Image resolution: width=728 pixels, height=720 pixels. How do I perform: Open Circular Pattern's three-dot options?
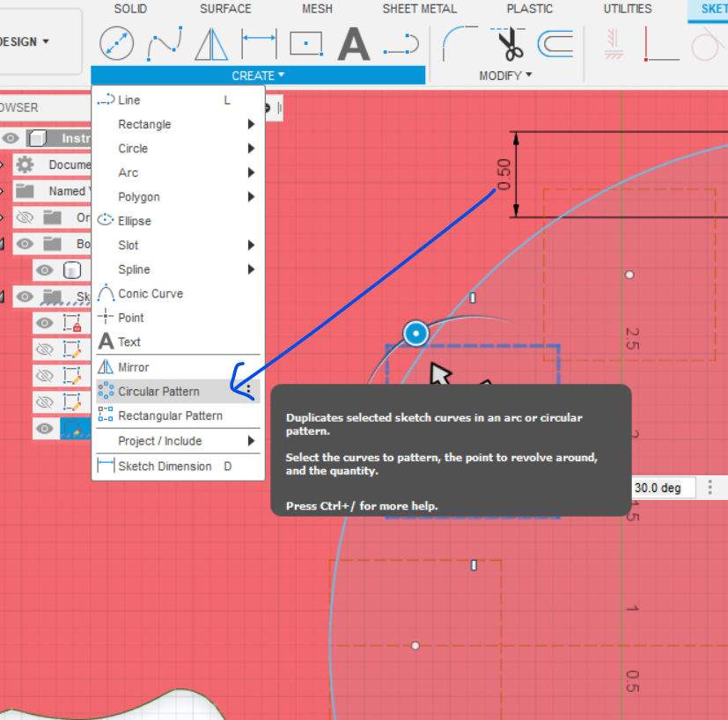coord(249,389)
